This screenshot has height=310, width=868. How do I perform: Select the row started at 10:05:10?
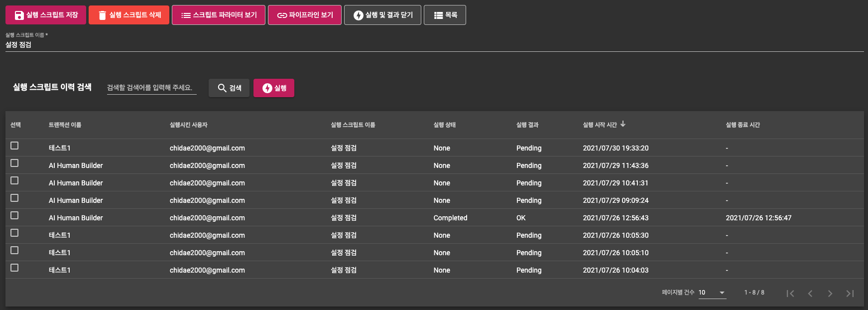[14, 250]
